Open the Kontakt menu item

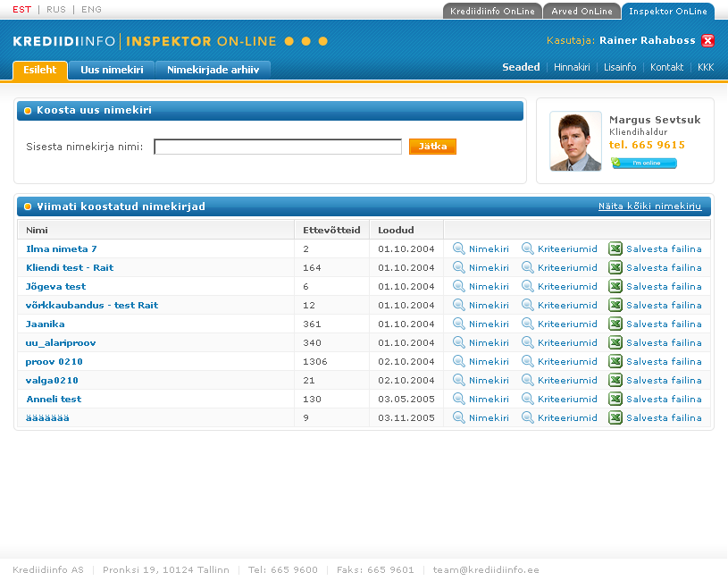pos(666,67)
